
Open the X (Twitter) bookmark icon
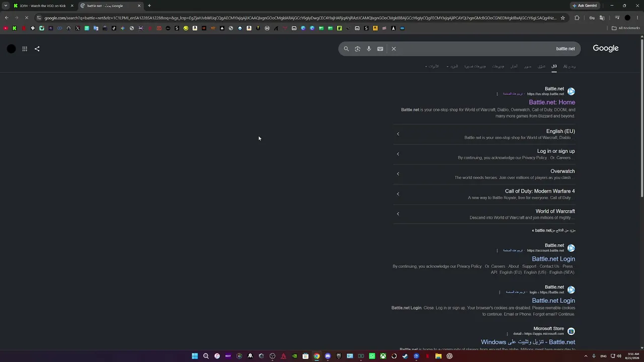click(x=77, y=28)
